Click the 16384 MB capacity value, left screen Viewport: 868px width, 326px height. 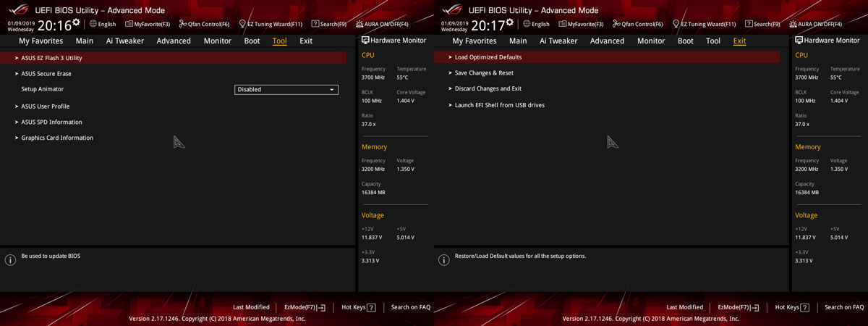[x=373, y=193]
